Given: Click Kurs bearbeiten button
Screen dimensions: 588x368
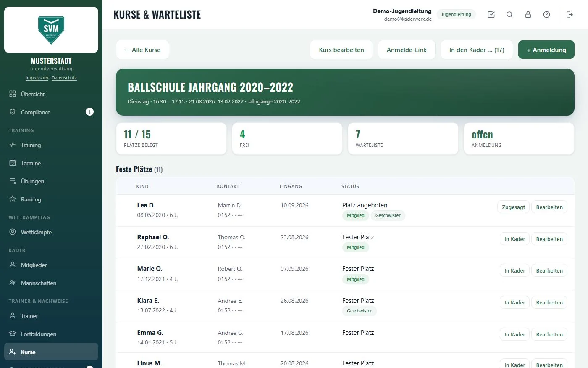Looking at the screenshot, I should coord(341,50).
